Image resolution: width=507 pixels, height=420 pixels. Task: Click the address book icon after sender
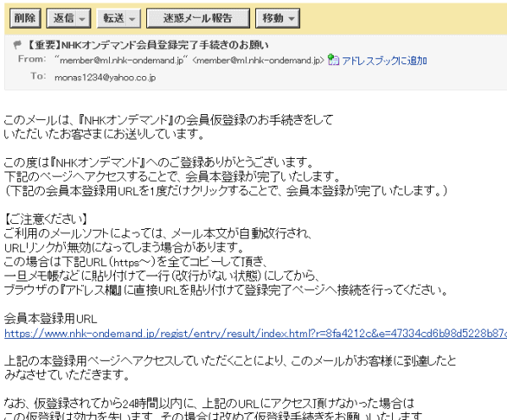(333, 60)
